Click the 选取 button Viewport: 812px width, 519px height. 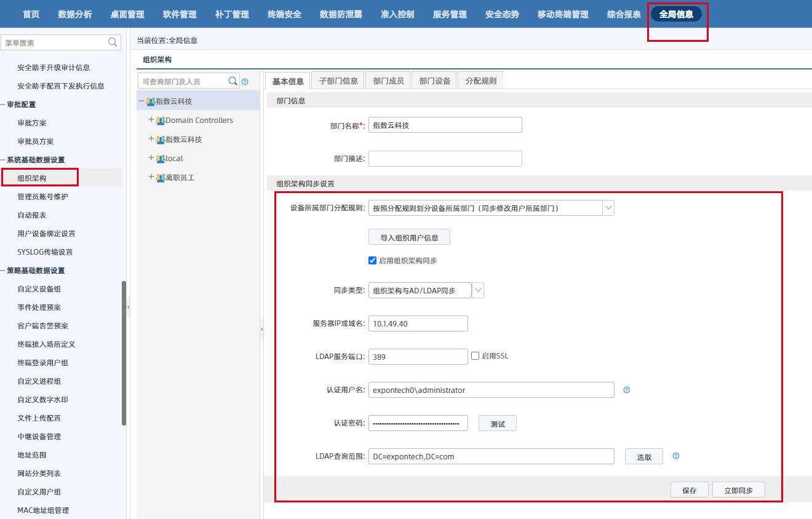point(644,457)
